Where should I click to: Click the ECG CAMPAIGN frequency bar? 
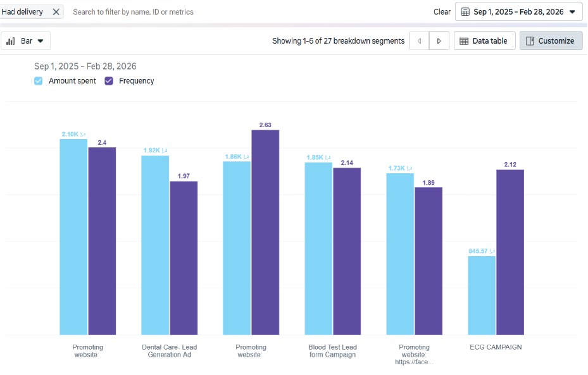point(510,252)
